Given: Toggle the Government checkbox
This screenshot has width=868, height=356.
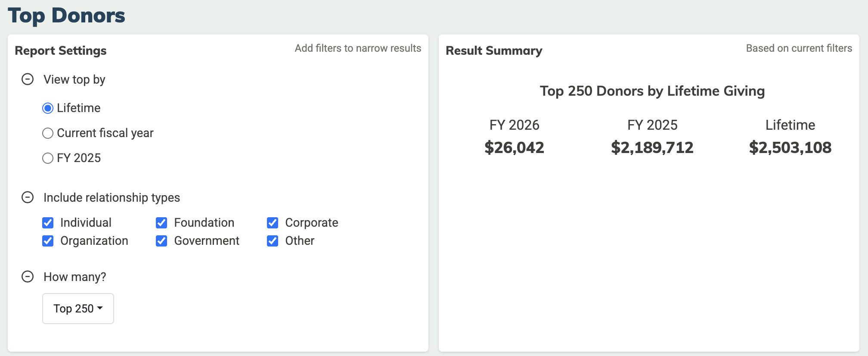Looking at the screenshot, I should click(x=161, y=241).
